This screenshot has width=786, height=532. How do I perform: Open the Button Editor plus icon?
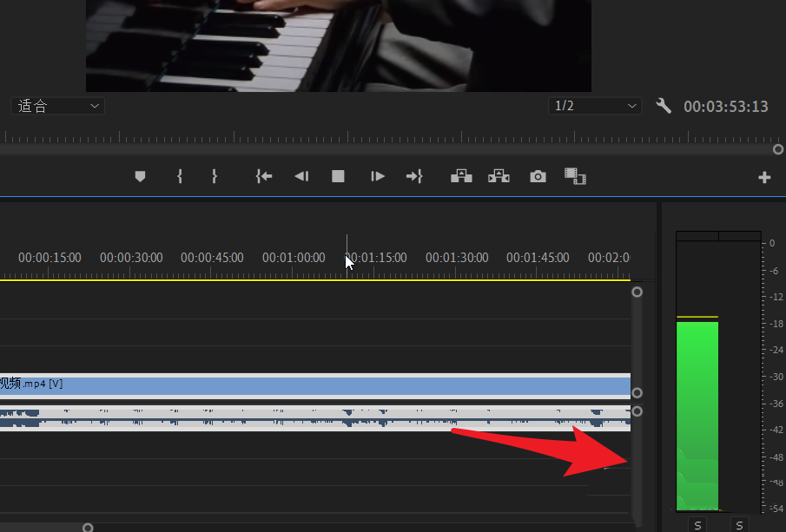[x=764, y=177]
